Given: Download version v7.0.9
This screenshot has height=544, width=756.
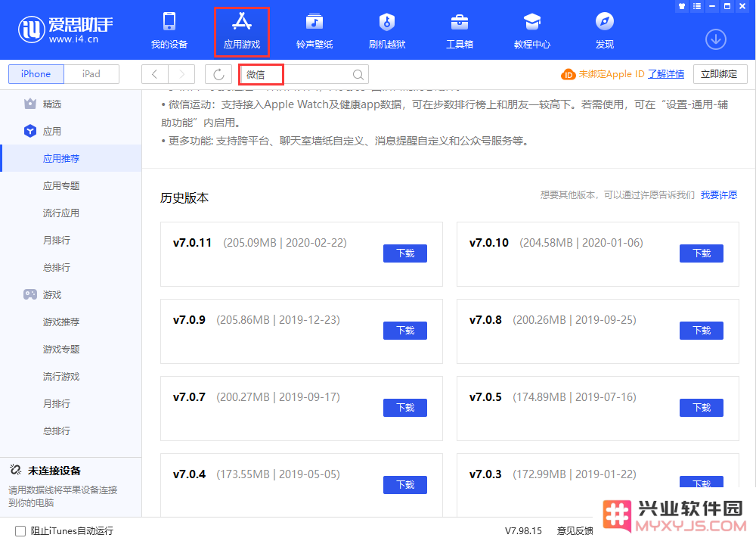Looking at the screenshot, I should pos(405,331).
